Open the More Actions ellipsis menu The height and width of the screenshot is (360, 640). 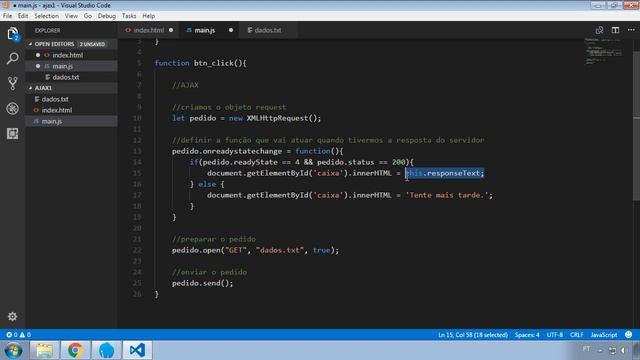(x=631, y=30)
